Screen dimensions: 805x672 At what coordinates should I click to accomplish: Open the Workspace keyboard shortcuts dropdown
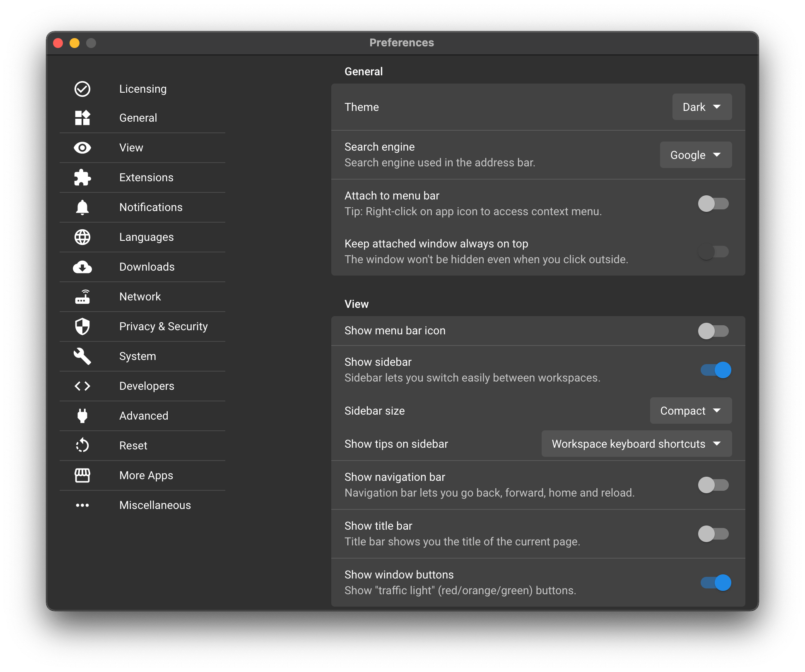click(636, 444)
